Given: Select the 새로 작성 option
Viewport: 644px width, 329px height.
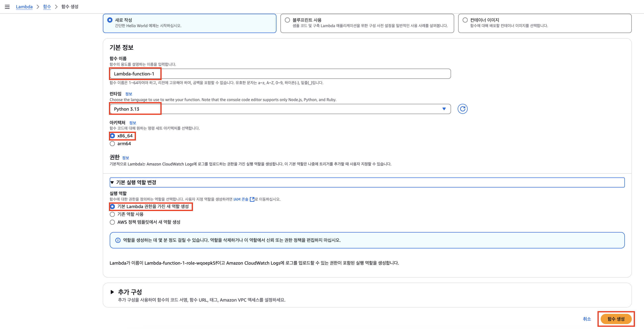Looking at the screenshot, I should click(110, 20).
